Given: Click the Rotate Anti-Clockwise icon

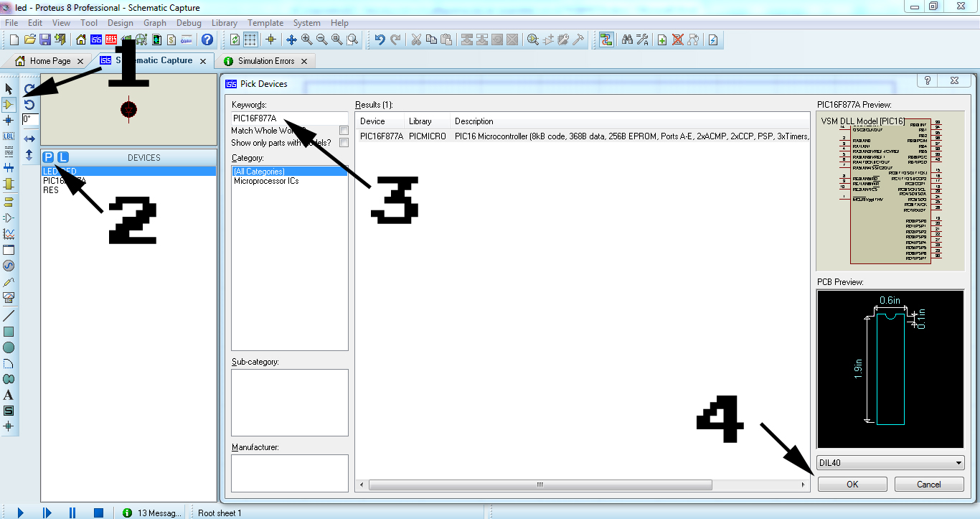Looking at the screenshot, I should point(29,105).
